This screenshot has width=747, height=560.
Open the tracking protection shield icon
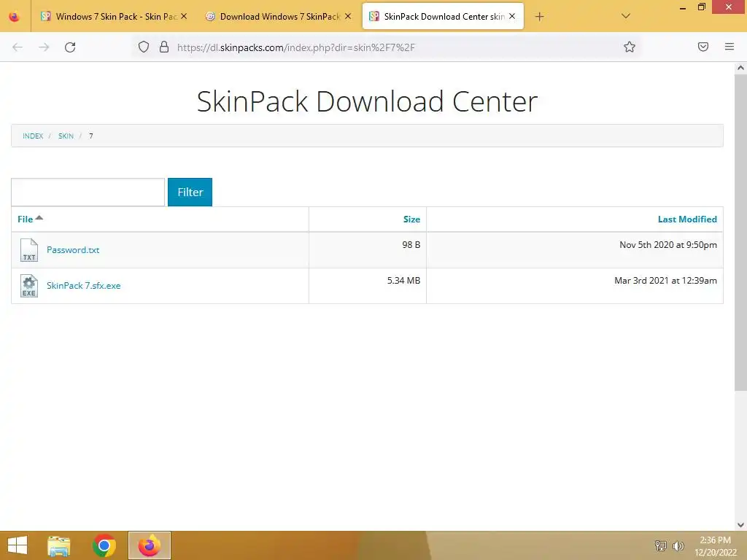(x=144, y=47)
